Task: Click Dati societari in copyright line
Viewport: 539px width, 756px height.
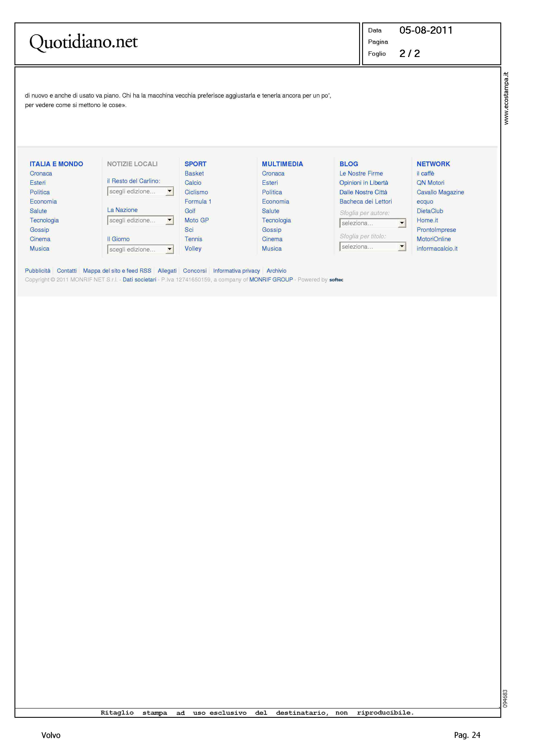Action: click(140, 280)
